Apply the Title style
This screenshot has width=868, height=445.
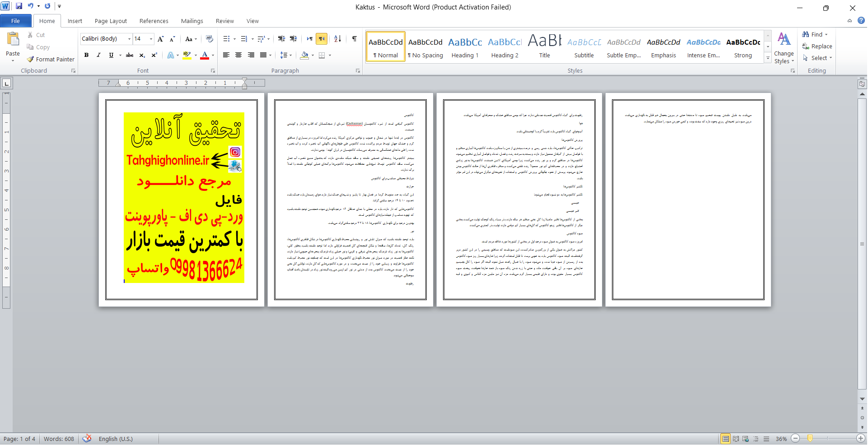tap(545, 46)
